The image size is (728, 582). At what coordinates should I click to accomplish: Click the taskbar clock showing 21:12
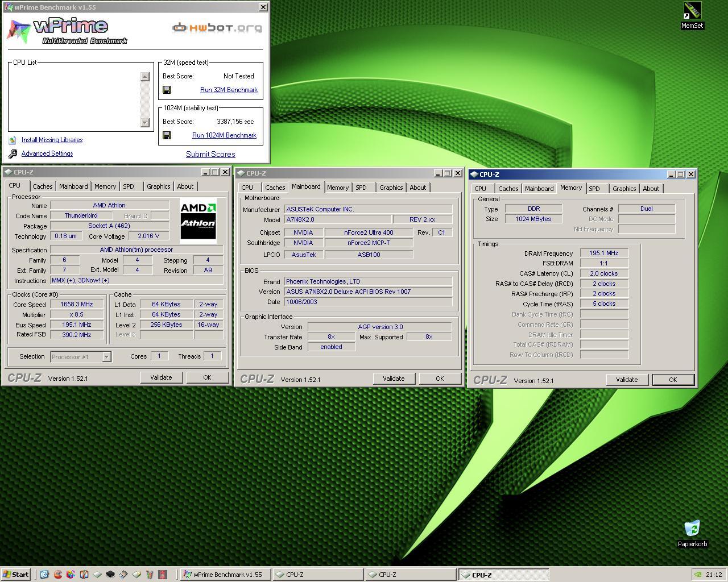(714, 575)
